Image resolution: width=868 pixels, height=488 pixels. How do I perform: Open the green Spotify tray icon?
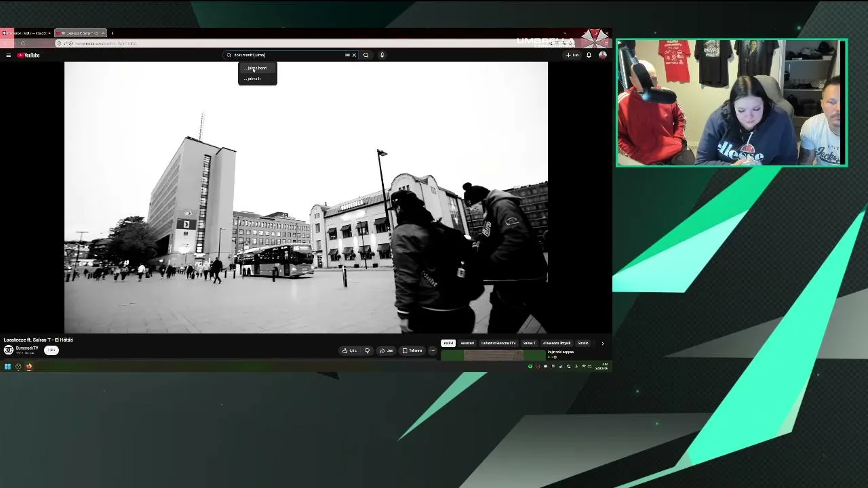click(x=530, y=367)
